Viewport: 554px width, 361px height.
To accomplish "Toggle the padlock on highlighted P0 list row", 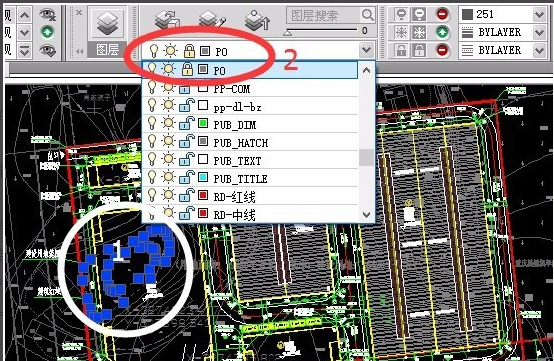I will pyautogui.click(x=187, y=69).
